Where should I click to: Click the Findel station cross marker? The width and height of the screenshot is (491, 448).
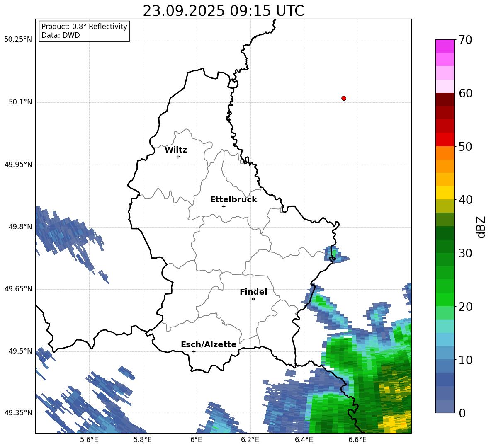coord(253,299)
